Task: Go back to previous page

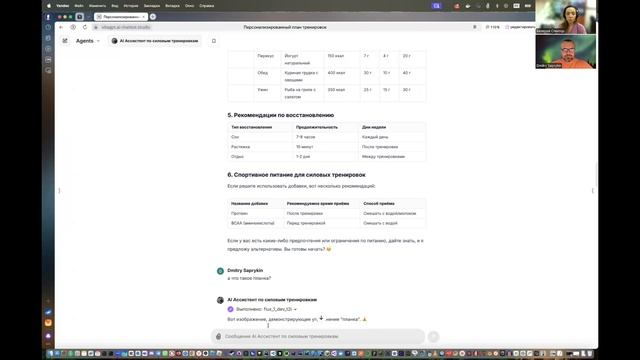Action: (x=61, y=27)
